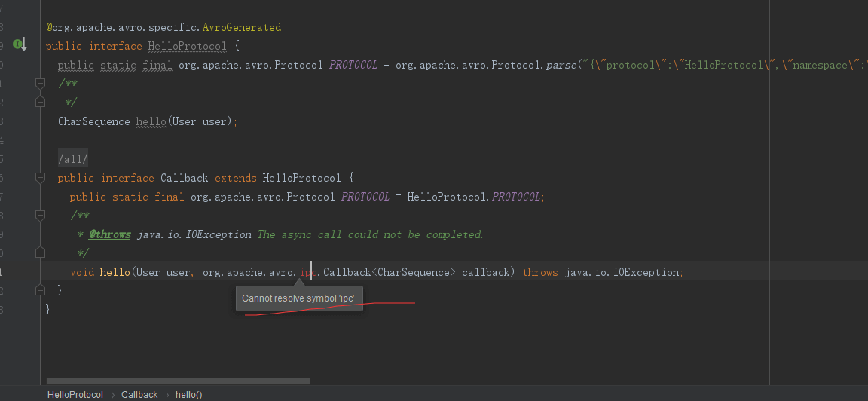The width and height of the screenshot is (868, 401).
Task: Collapse the first Javadoc comment fold marker
Action: point(40,83)
